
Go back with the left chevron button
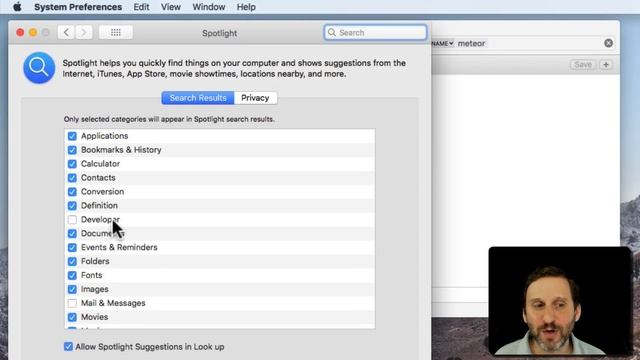click(66, 32)
